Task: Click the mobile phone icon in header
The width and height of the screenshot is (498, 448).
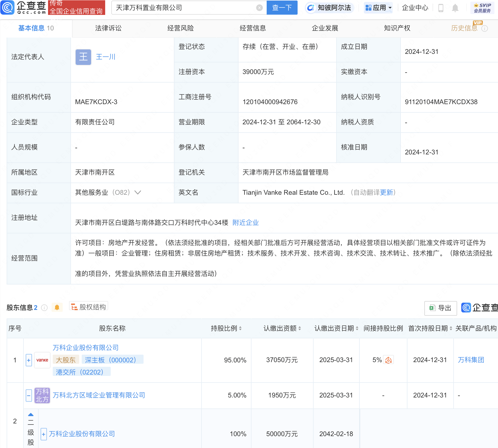Action: [441, 8]
